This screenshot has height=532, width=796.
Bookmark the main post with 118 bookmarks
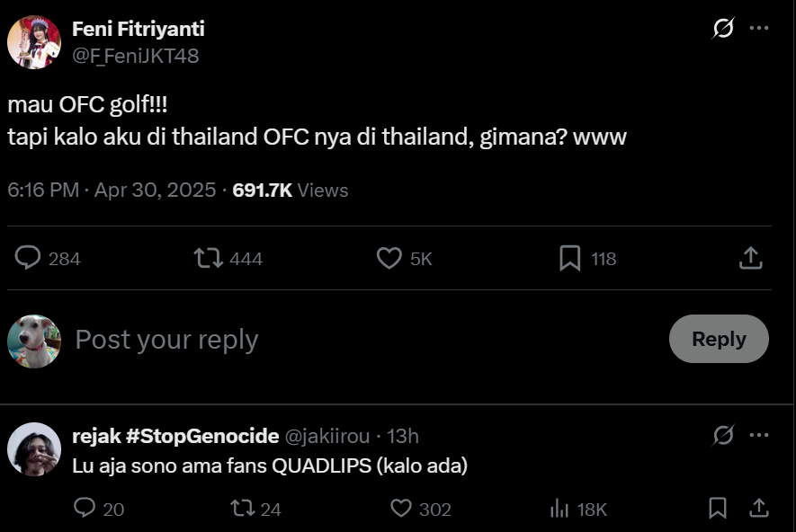[x=569, y=259]
